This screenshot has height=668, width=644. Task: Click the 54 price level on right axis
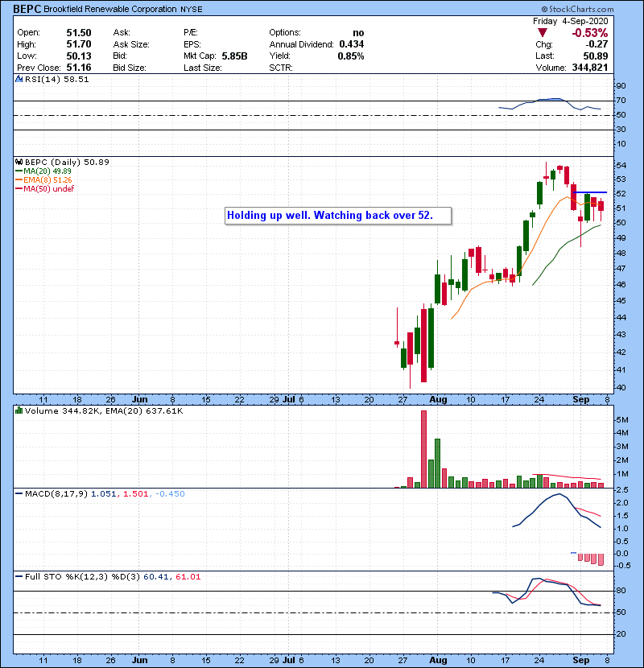[x=621, y=165]
